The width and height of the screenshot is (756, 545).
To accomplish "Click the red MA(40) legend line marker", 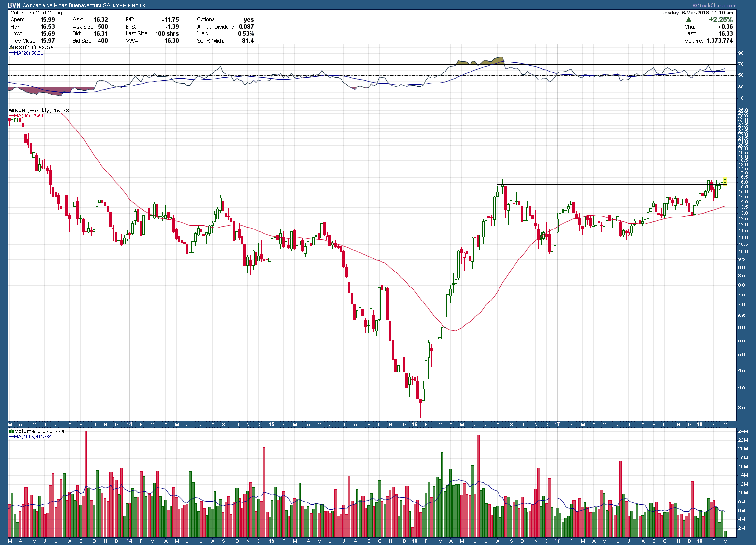I will pyautogui.click(x=11, y=116).
